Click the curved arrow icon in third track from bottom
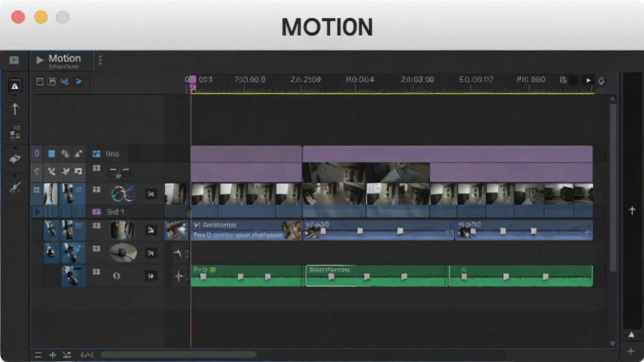 [x=177, y=253]
